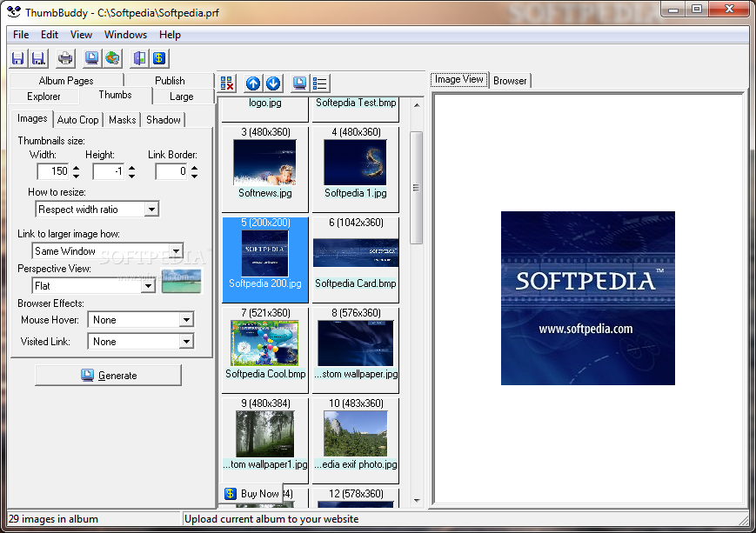Open the Edit menu

[x=50, y=35]
